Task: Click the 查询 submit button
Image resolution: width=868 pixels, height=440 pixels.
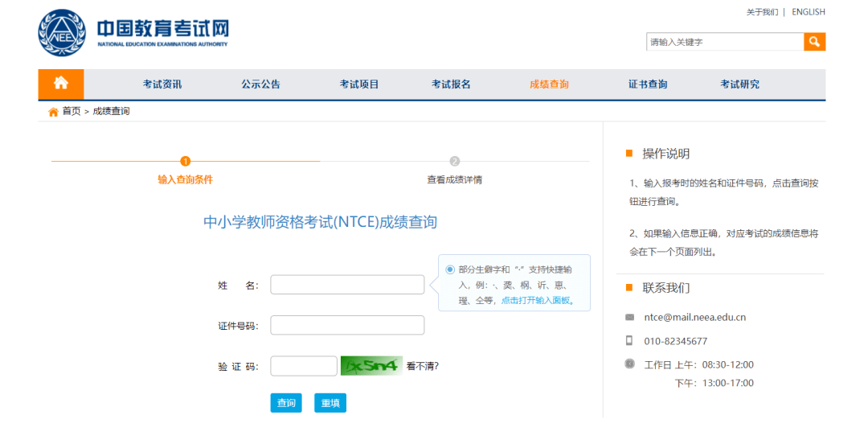Action: coord(286,403)
